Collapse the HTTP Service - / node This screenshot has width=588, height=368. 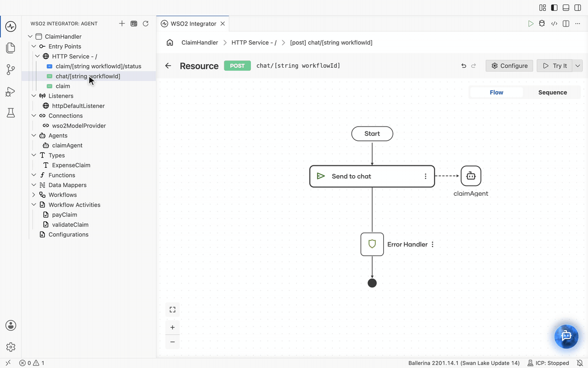point(38,56)
